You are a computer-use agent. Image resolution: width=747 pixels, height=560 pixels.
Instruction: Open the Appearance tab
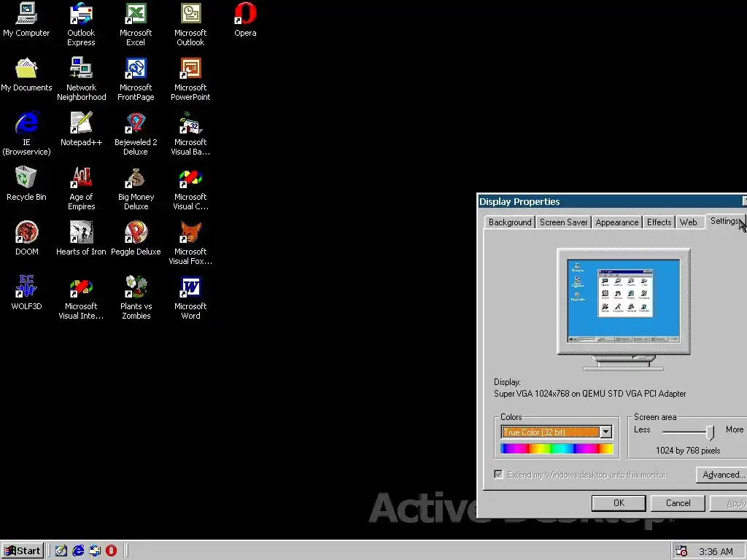click(x=617, y=222)
